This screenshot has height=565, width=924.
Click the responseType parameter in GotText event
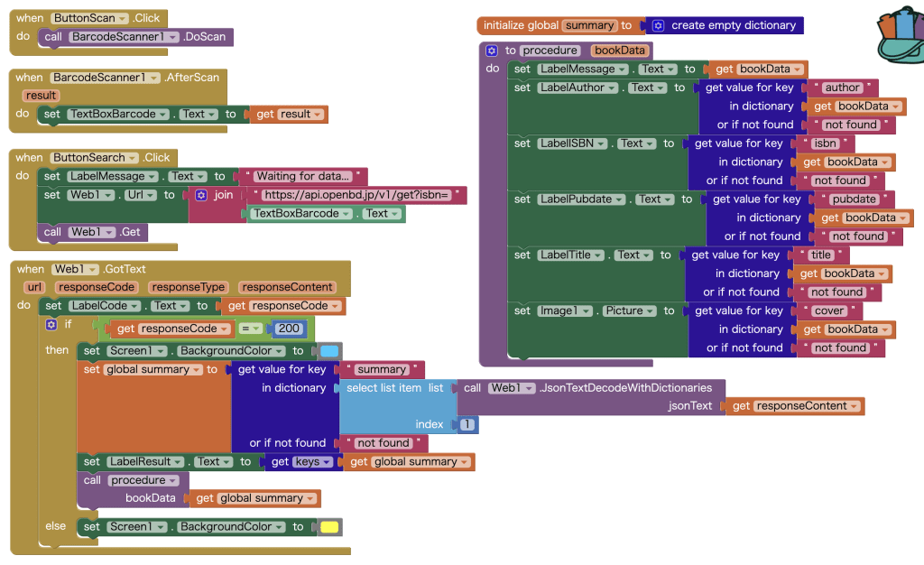coord(188,287)
